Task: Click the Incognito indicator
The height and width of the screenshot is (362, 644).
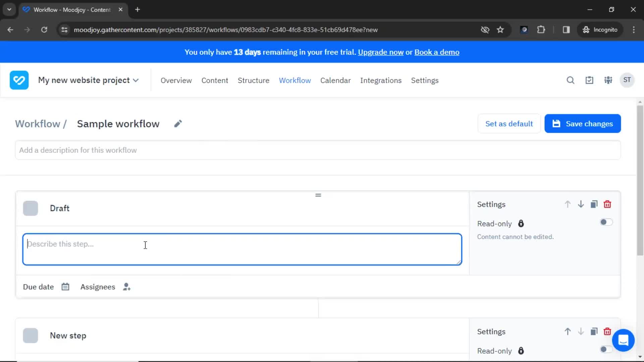Action: pyautogui.click(x=600, y=30)
